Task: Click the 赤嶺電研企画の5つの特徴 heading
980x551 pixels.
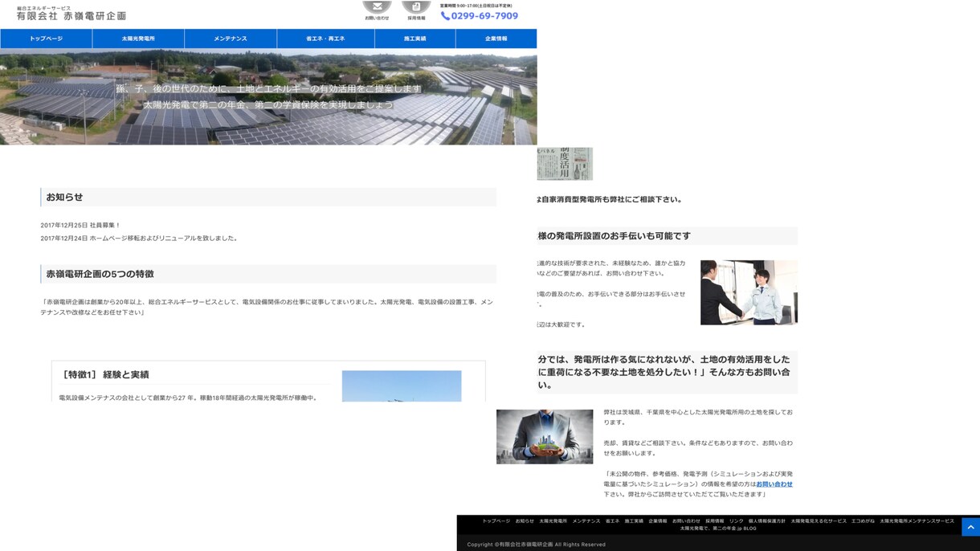Action: tap(268, 274)
